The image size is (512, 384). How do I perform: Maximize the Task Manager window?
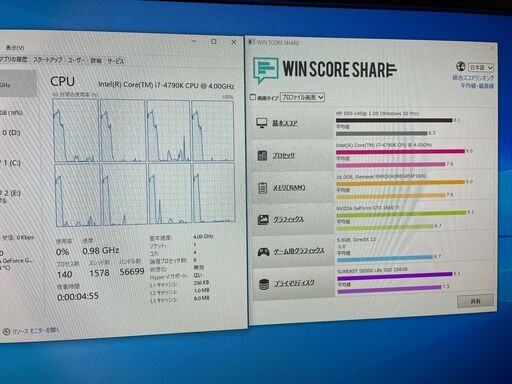(x=214, y=42)
